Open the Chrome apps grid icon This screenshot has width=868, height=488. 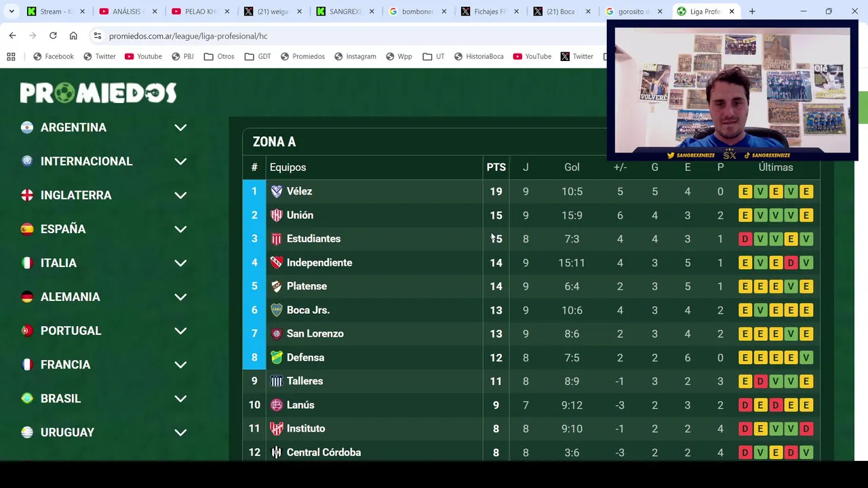point(11,56)
